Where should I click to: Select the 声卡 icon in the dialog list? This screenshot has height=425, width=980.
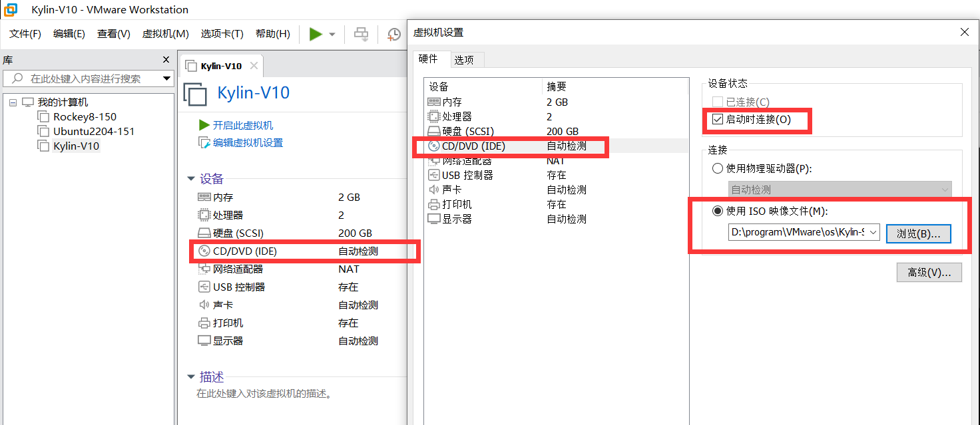434,190
